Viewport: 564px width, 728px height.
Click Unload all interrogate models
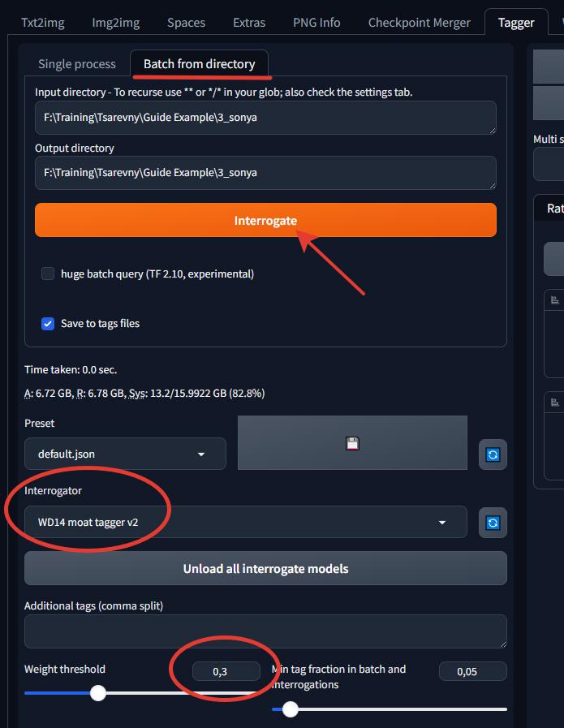[265, 568]
